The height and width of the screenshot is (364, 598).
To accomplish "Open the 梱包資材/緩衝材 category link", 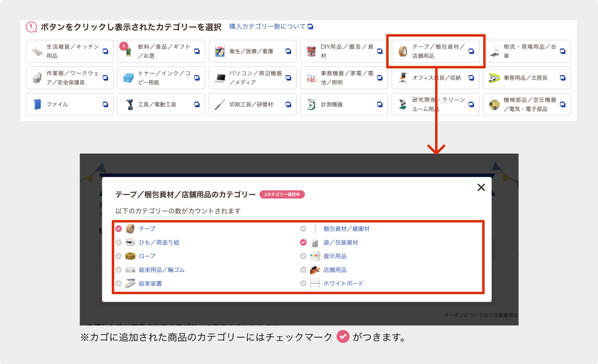I will [346, 229].
